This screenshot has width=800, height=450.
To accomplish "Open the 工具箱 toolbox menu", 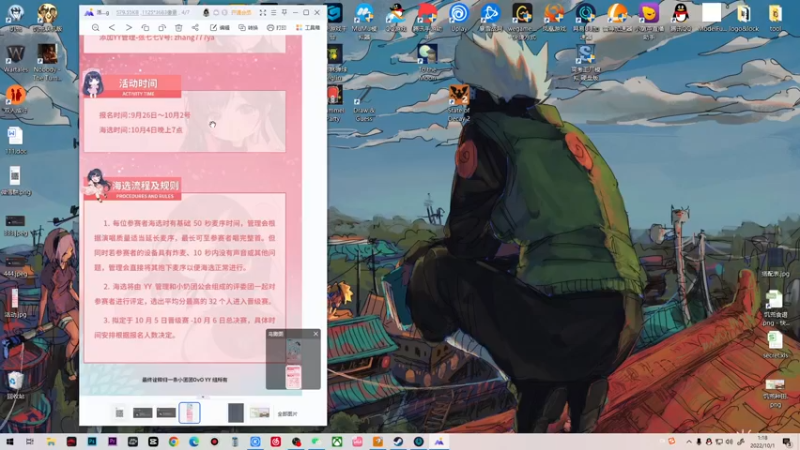I will [308, 28].
